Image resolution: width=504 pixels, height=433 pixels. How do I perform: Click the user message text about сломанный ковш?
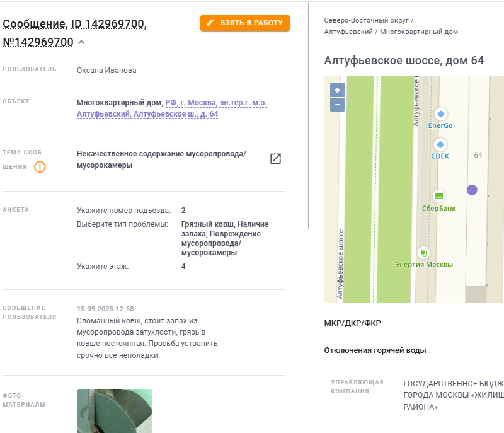click(147, 338)
